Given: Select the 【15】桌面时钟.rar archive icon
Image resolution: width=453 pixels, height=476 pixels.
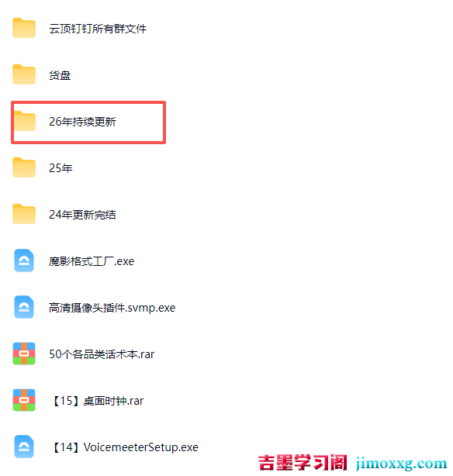Looking at the screenshot, I should click(24, 400).
